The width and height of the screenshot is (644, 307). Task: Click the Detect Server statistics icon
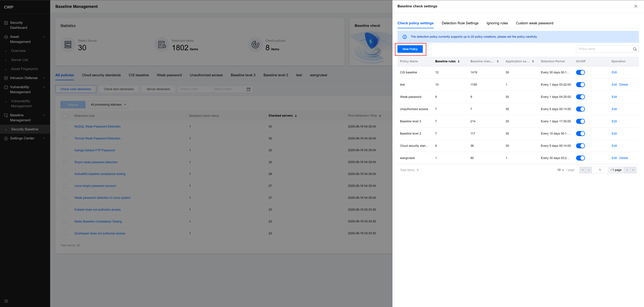(68, 45)
